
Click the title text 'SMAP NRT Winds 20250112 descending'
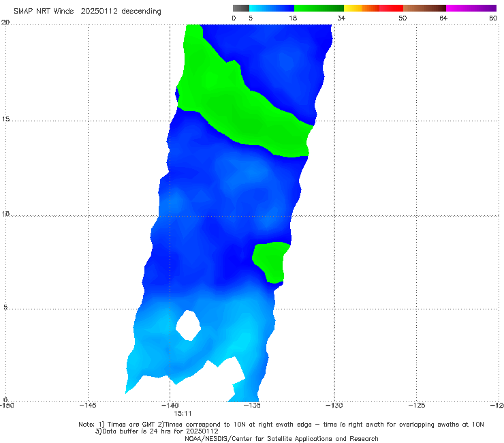tap(87, 12)
